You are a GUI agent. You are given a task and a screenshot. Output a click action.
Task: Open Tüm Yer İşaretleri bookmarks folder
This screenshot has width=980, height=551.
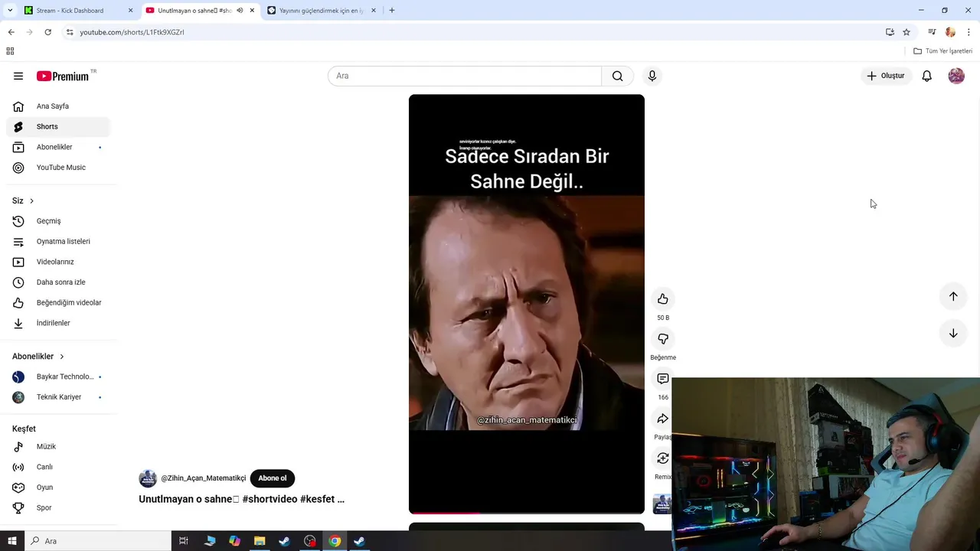click(942, 51)
